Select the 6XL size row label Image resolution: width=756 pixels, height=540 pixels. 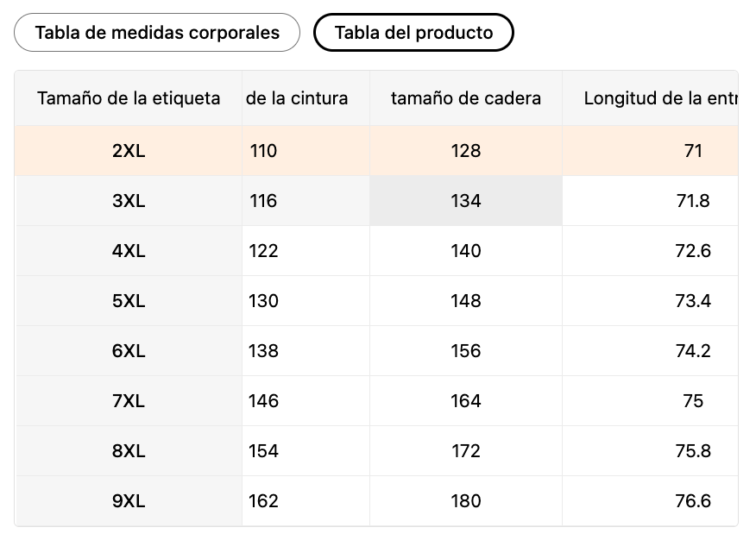click(129, 351)
